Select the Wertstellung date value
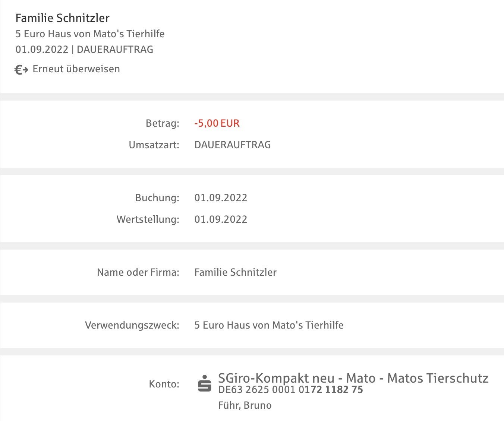 pyautogui.click(x=221, y=219)
